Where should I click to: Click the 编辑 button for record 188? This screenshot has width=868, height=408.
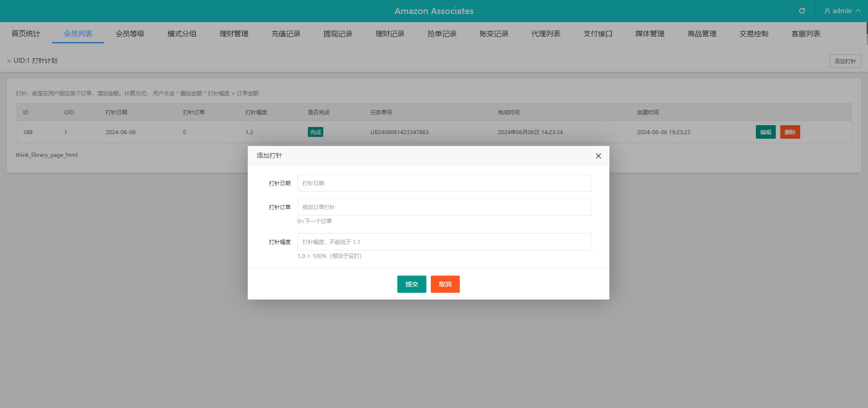pos(765,132)
